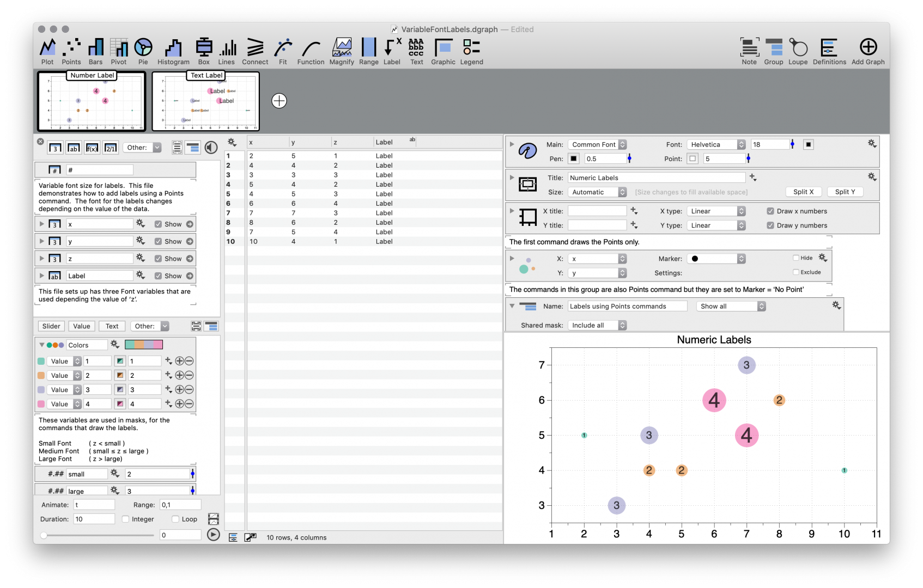Open the Histogram tool

[173, 51]
